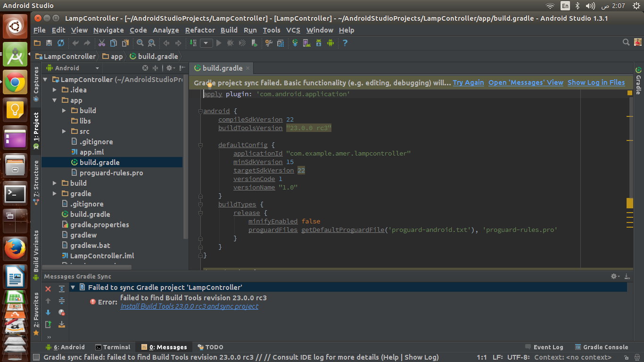
Task: Click the red X in Messages panel
Action: [48, 289]
